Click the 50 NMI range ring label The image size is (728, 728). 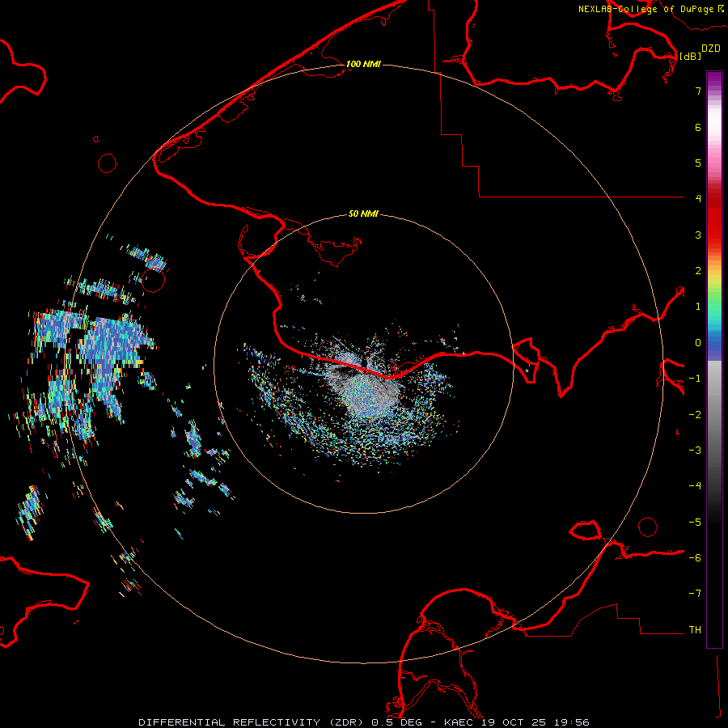(363, 214)
